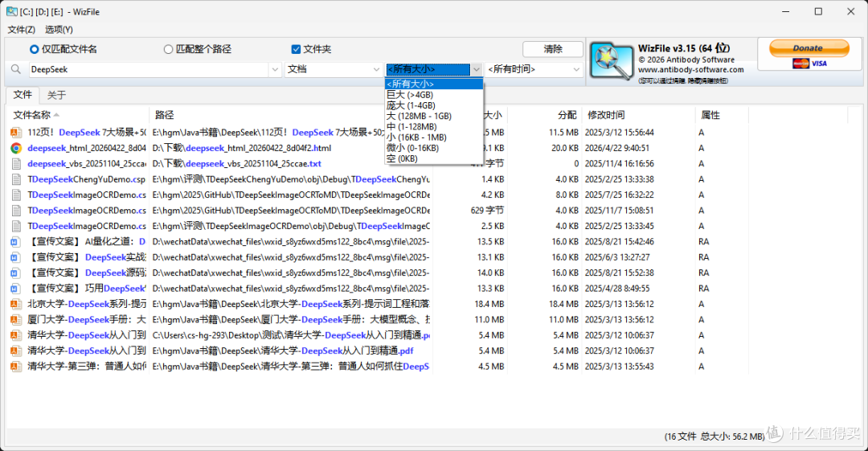Choose 巨大 (>4GB) size option
Viewport: 868px width, 451px height.
434,95
